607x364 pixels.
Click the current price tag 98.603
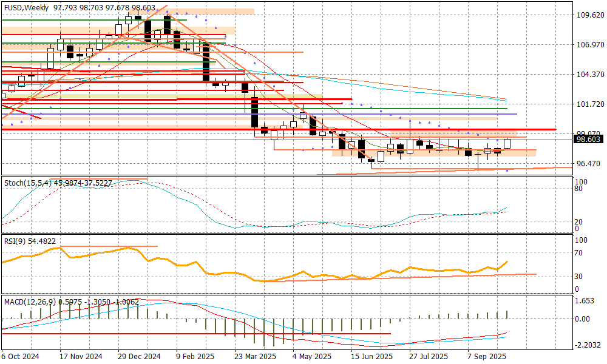pyautogui.click(x=588, y=139)
